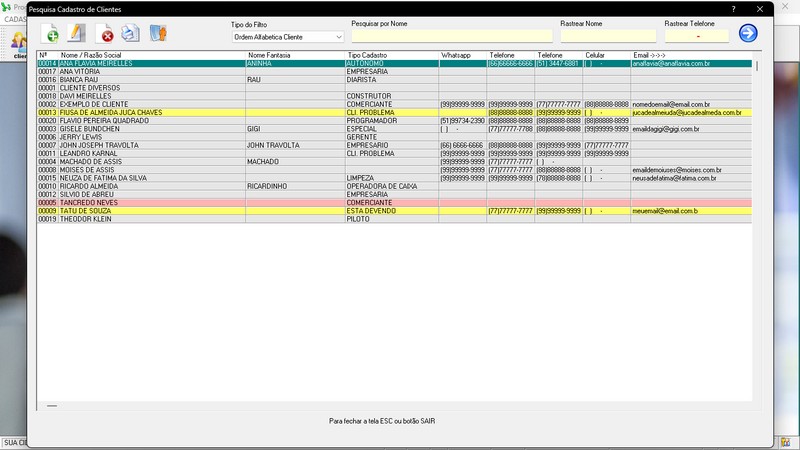Print the client list

(130, 33)
